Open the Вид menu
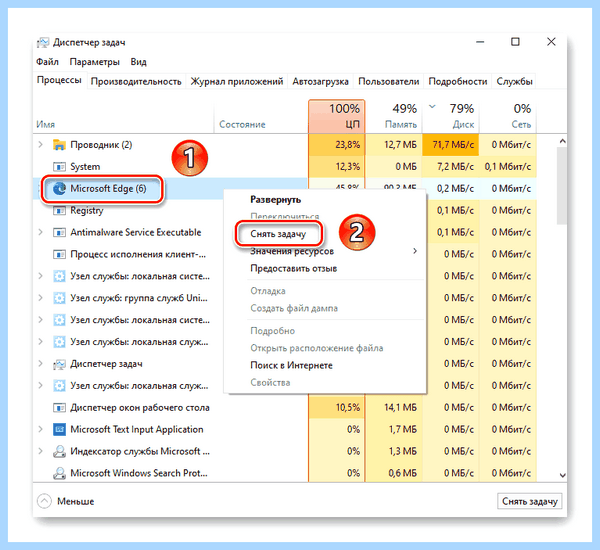The width and height of the screenshot is (600, 550). (x=138, y=62)
